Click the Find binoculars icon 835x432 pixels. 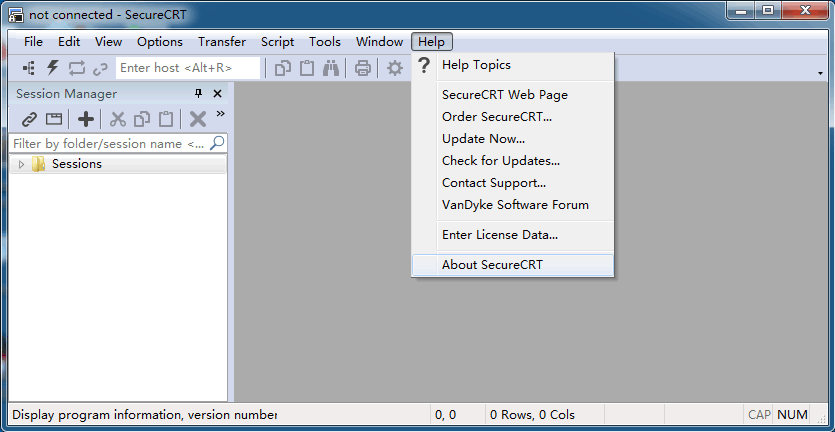[x=331, y=68]
